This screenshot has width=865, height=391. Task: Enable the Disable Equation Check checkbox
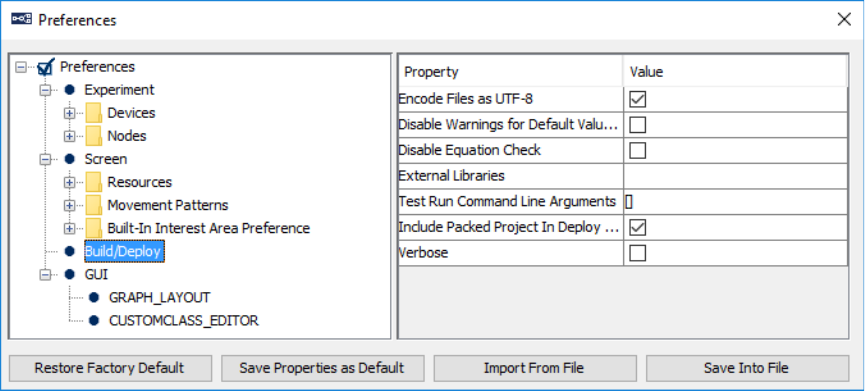pos(638,150)
